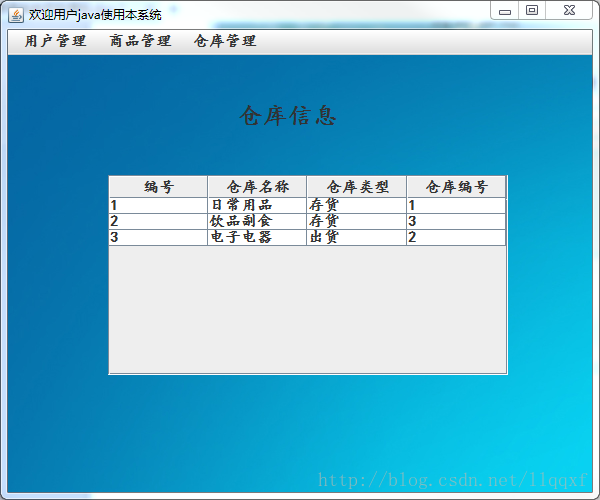Select 编号 cell 3 in 电子电器 row

158,237
